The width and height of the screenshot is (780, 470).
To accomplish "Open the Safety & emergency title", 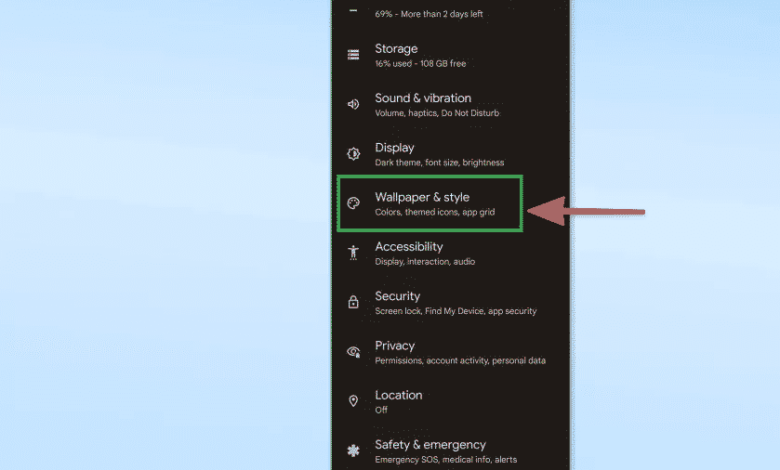I will pyautogui.click(x=430, y=445).
